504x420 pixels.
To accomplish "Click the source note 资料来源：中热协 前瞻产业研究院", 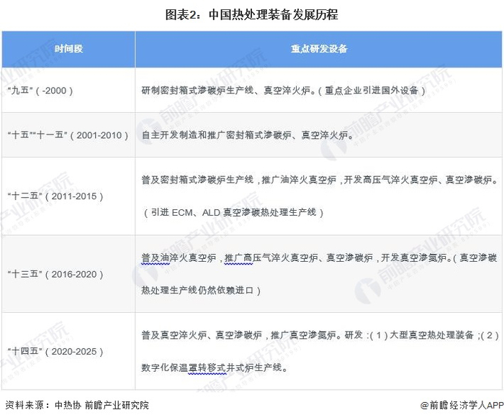I will (x=77, y=405).
